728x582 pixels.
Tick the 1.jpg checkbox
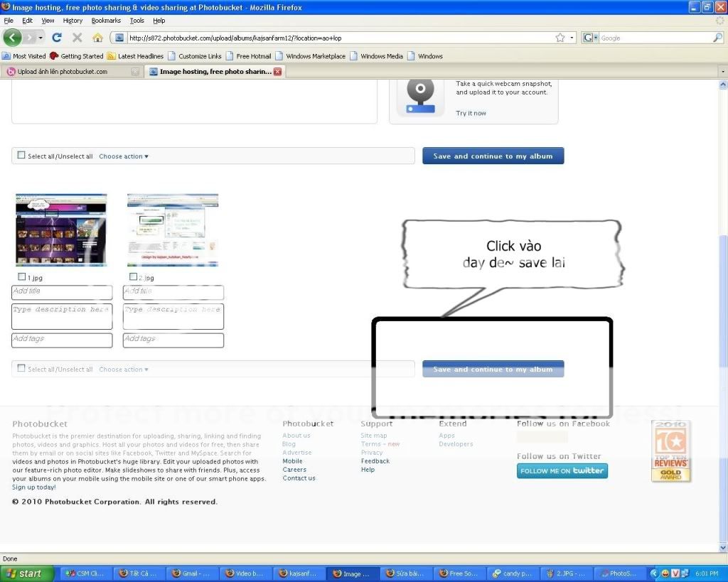point(21,276)
